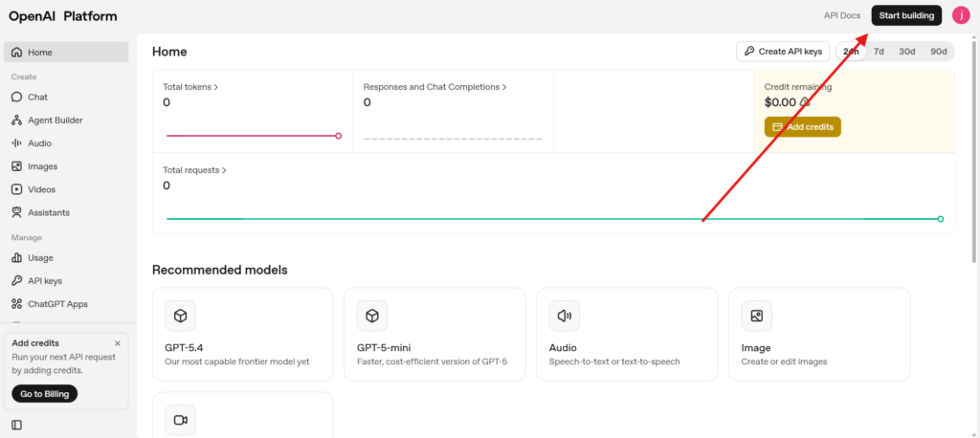The height and width of the screenshot is (438, 980).
Task: Expand the Total tokens chevron
Action: [216, 87]
